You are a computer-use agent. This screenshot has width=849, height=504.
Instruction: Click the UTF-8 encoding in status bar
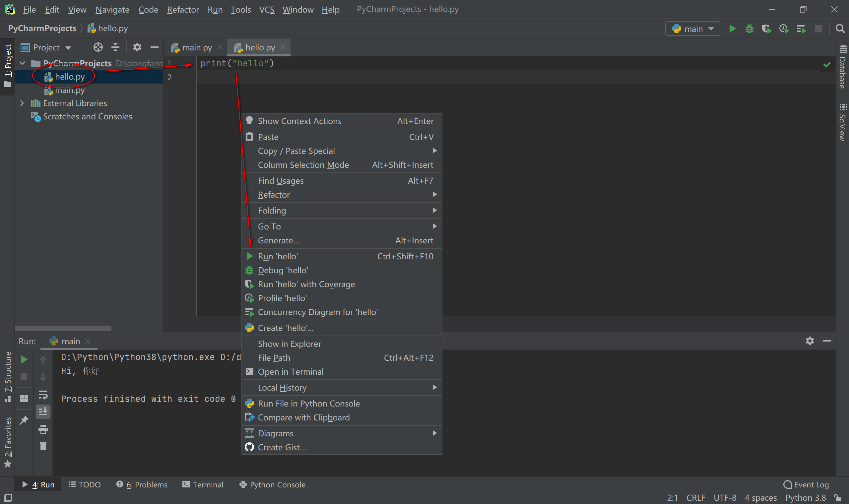(x=725, y=498)
